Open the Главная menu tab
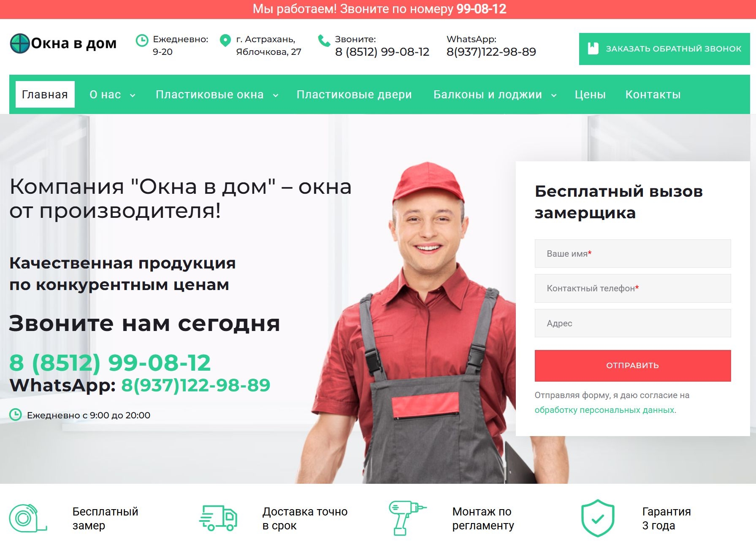 coord(45,95)
